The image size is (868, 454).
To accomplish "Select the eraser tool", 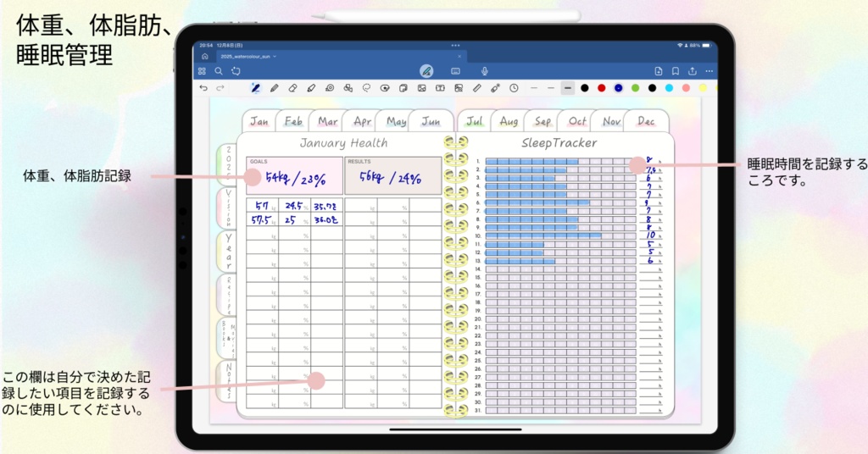I will pyautogui.click(x=292, y=88).
